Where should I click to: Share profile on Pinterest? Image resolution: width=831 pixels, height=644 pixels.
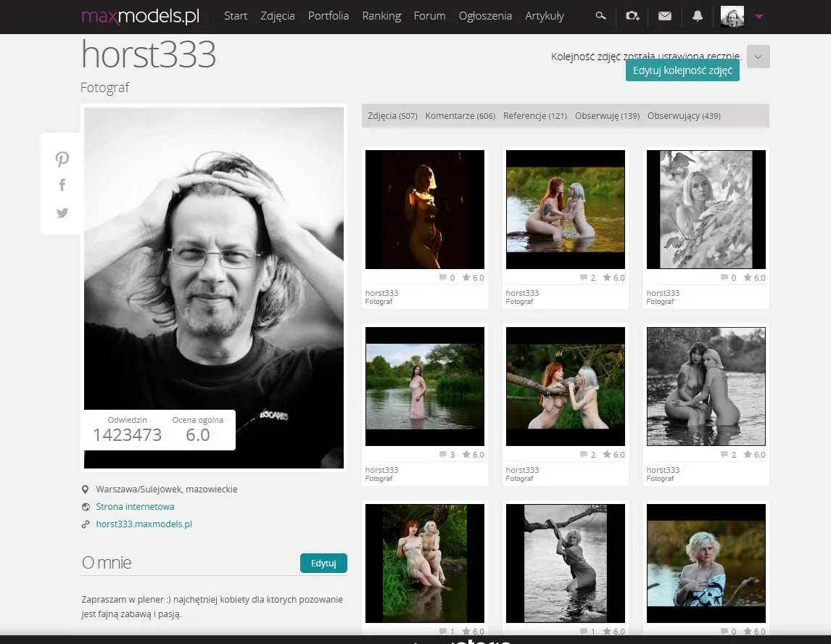tap(62, 159)
